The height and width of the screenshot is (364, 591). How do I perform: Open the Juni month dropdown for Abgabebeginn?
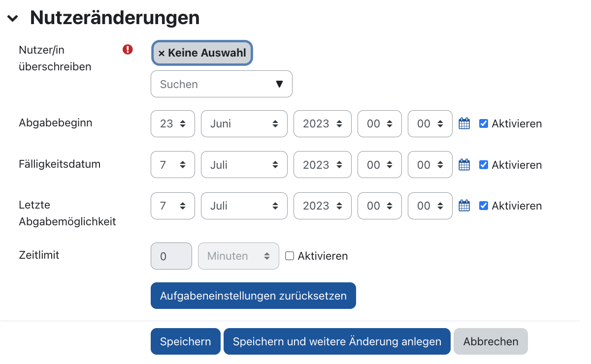[244, 123]
